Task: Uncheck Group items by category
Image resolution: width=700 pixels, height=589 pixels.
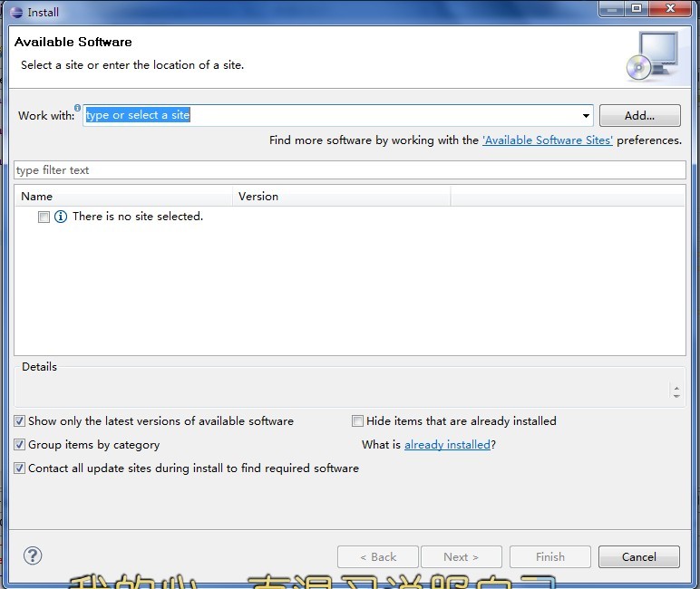Action: click(20, 444)
